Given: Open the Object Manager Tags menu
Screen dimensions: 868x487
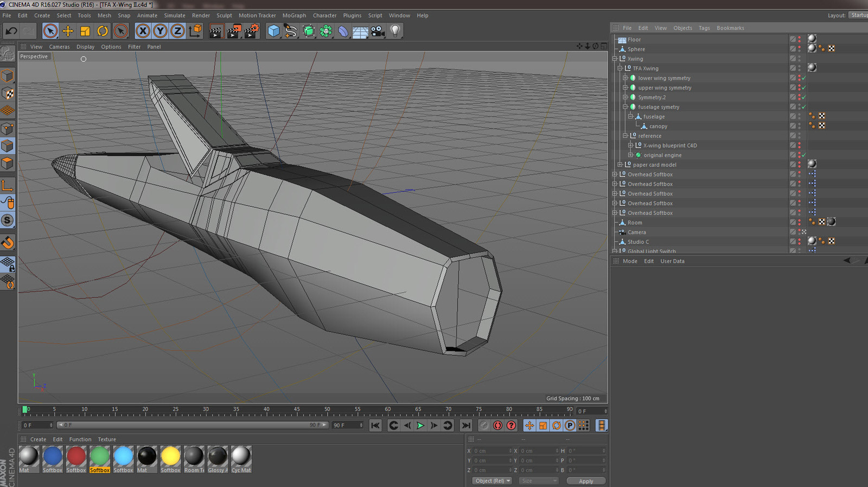Looking at the screenshot, I should coord(704,28).
